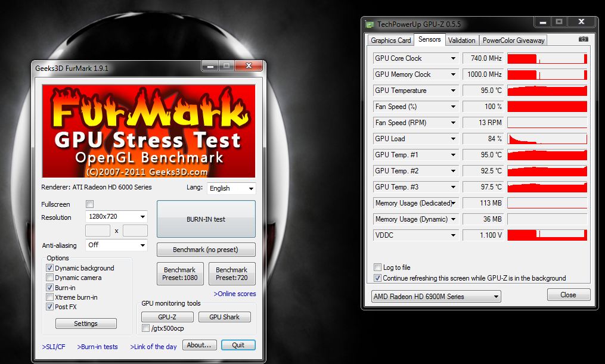
Task: Open FurMark Settings
Action: 86,323
